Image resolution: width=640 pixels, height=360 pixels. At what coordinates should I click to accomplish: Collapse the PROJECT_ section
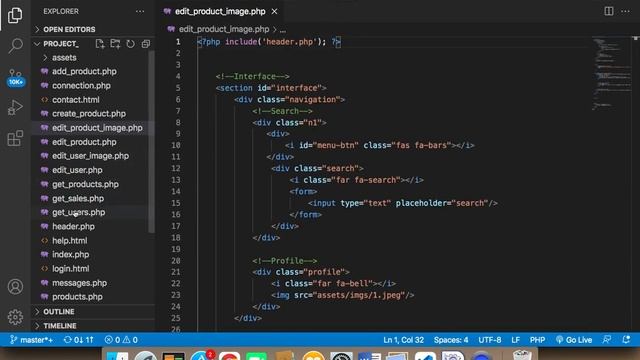[x=61, y=44]
